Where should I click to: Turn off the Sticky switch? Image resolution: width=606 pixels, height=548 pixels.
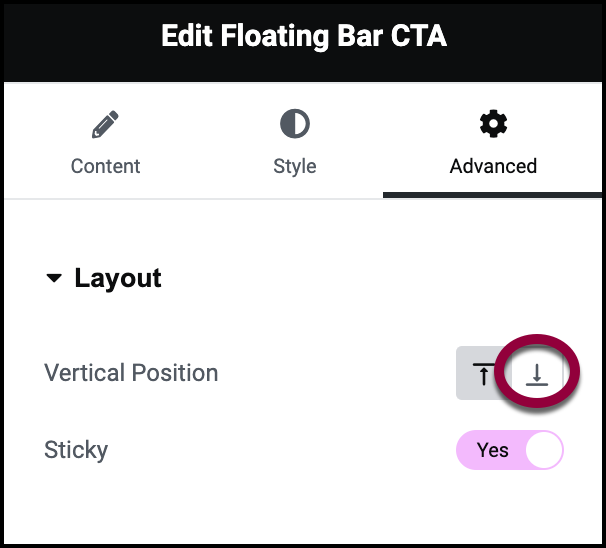tap(510, 450)
